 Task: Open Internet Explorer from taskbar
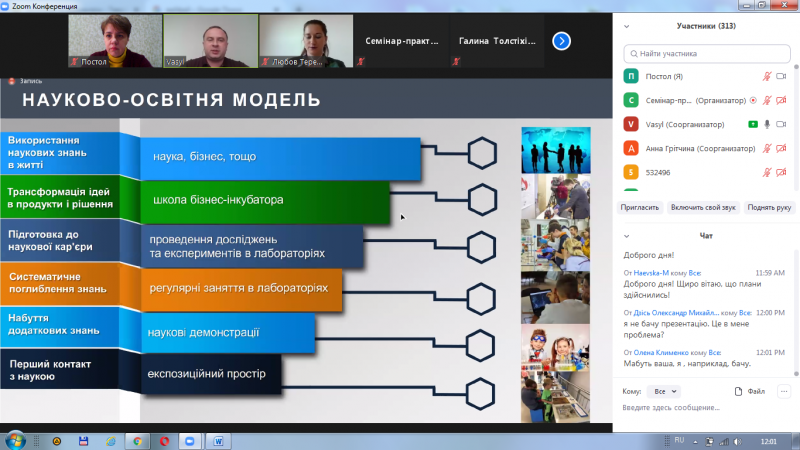(111, 441)
